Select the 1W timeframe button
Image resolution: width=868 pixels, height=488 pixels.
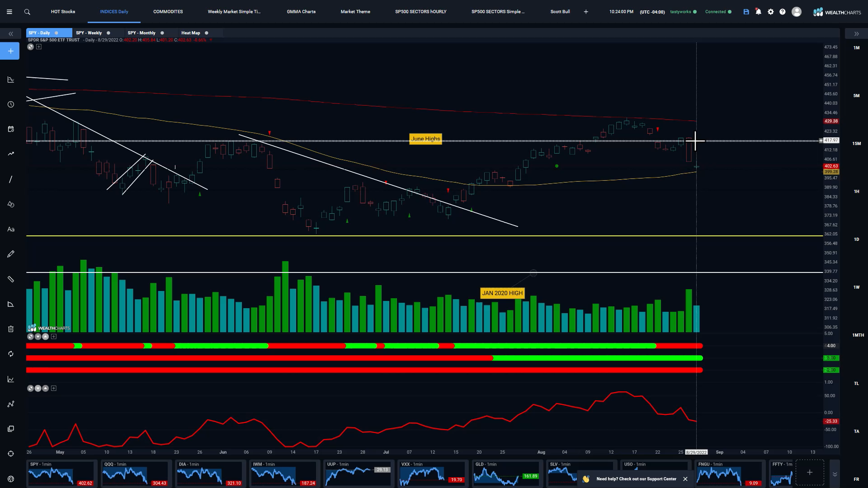856,287
